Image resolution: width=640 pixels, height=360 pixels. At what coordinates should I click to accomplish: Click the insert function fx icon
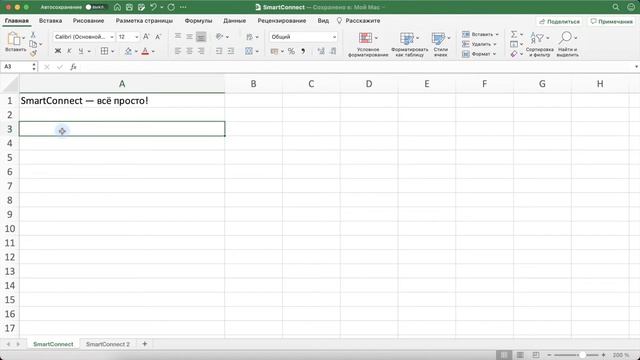click(73, 67)
